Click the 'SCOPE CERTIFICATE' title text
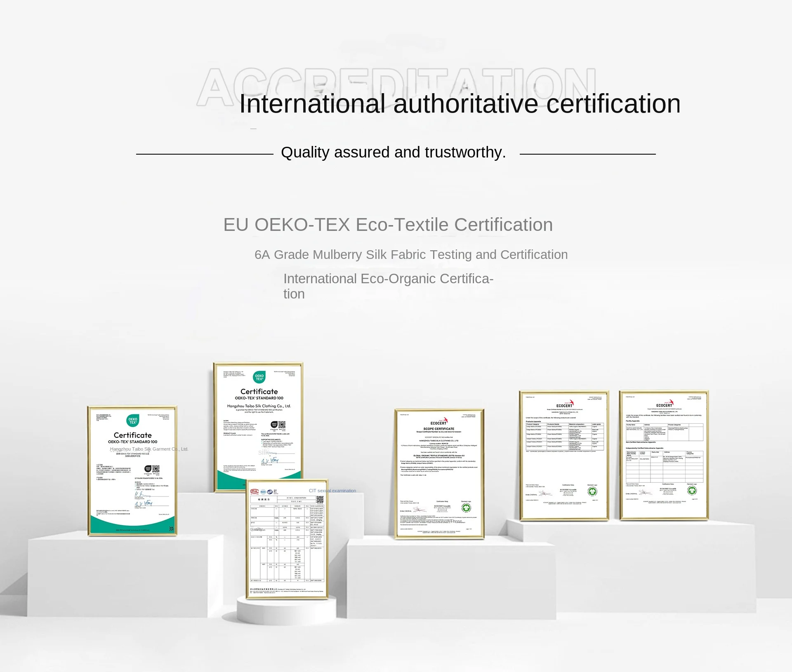This screenshot has width=792, height=672. coord(439,429)
